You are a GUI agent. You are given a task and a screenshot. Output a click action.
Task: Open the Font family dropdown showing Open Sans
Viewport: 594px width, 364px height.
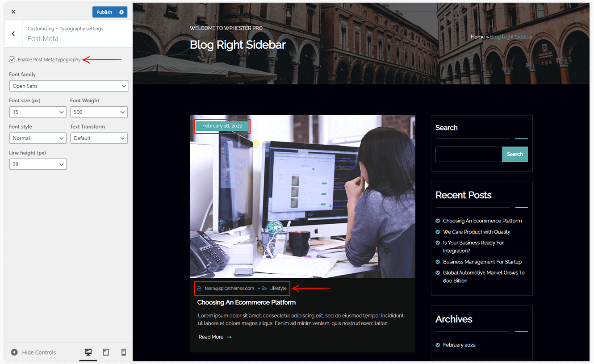(x=69, y=86)
